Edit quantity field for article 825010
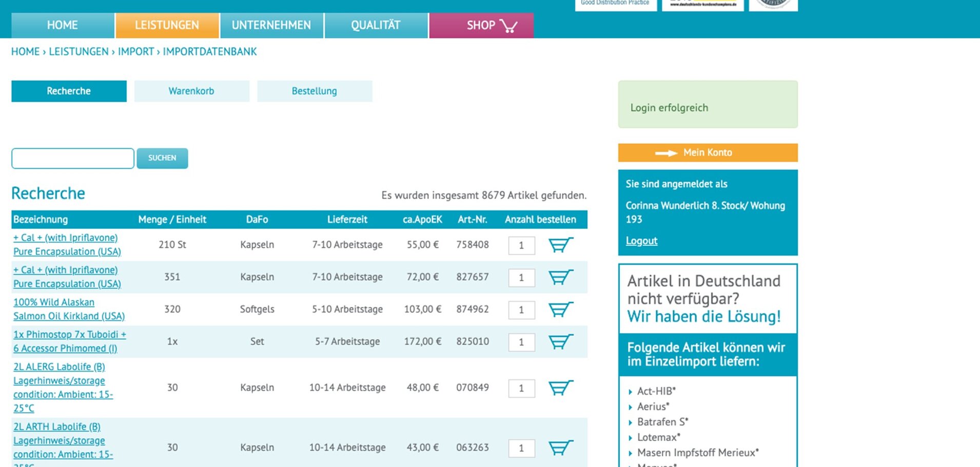 click(x=521, y=342)
